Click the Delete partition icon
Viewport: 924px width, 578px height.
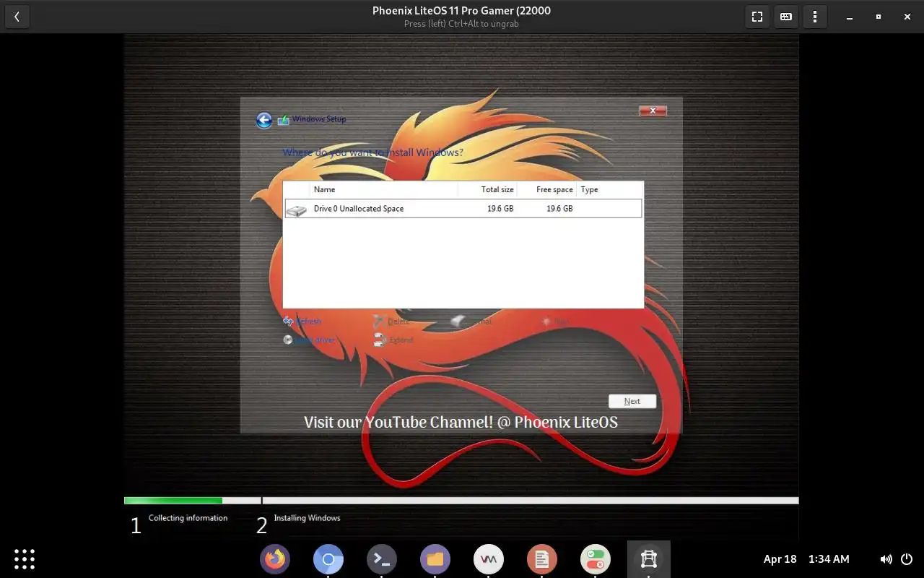click(379, 322)
